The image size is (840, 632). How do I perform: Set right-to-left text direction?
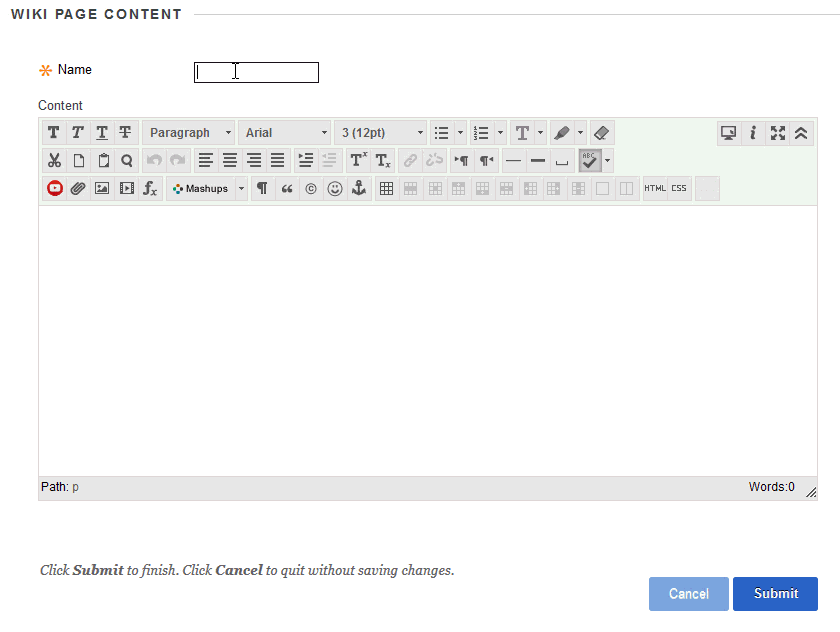tap(486, 160)
